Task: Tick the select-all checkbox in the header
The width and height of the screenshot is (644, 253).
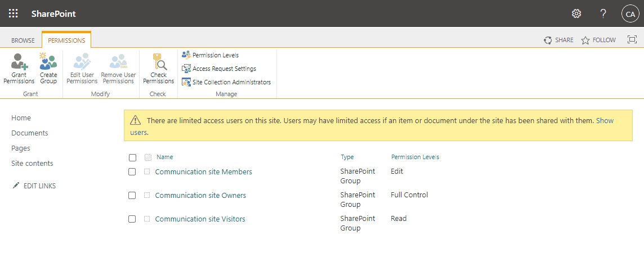Action: 132,157
